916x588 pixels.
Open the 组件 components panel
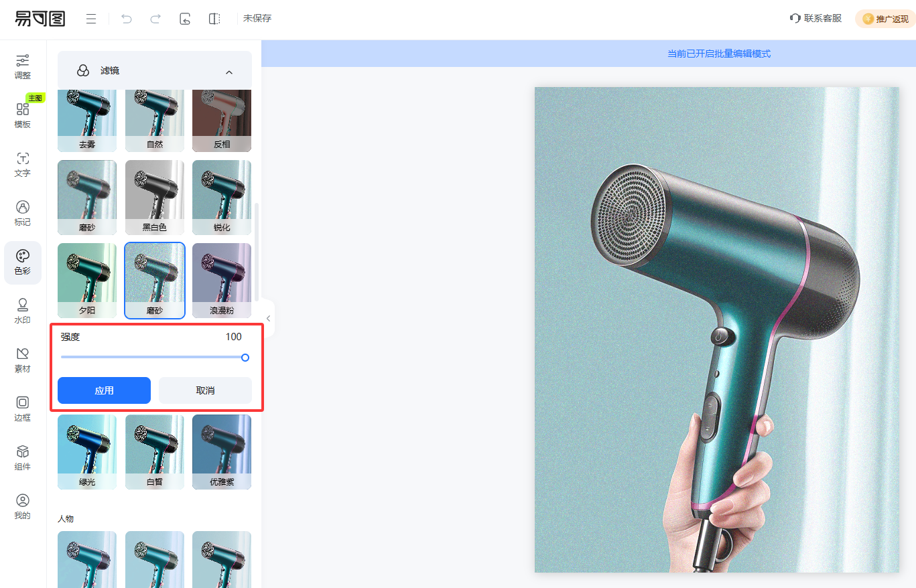tap(23, 458)
